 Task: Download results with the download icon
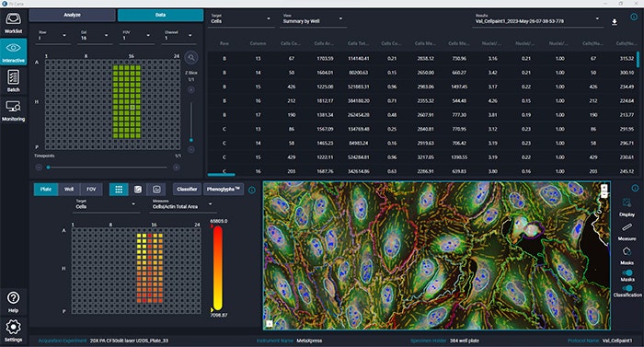point(615,22)
